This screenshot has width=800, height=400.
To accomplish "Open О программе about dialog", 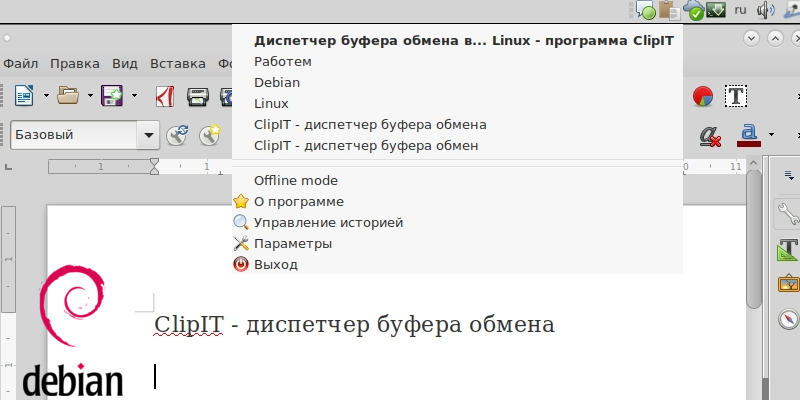I will pos(457,202).
